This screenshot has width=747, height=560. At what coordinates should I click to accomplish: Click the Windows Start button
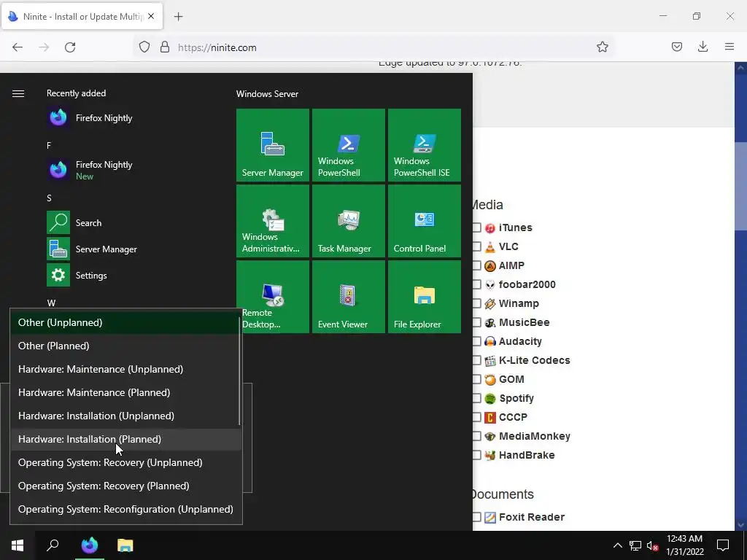(18, 545)
